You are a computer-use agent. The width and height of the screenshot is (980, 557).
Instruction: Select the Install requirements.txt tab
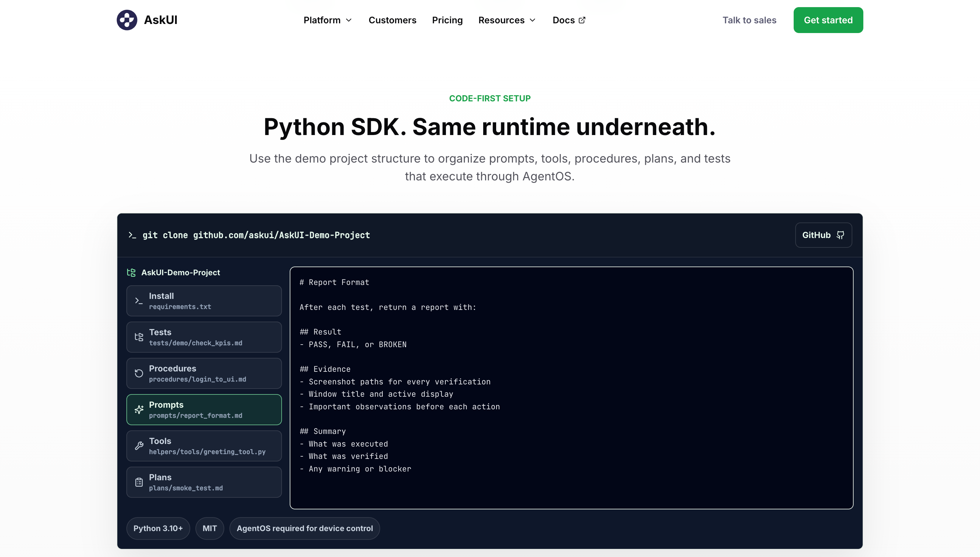(x=204, y=301)
